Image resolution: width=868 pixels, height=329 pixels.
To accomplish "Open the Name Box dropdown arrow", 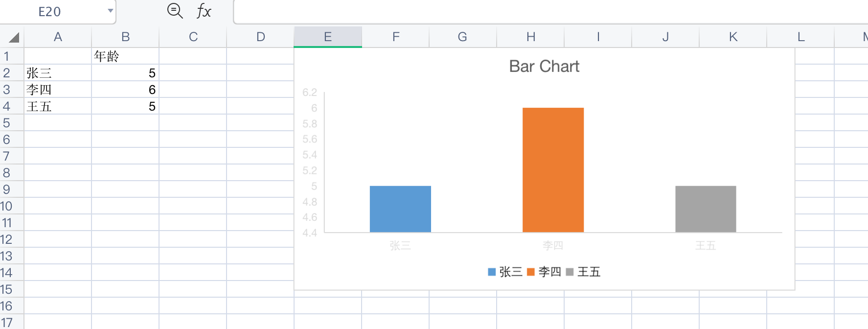I will tap(111, 11).
